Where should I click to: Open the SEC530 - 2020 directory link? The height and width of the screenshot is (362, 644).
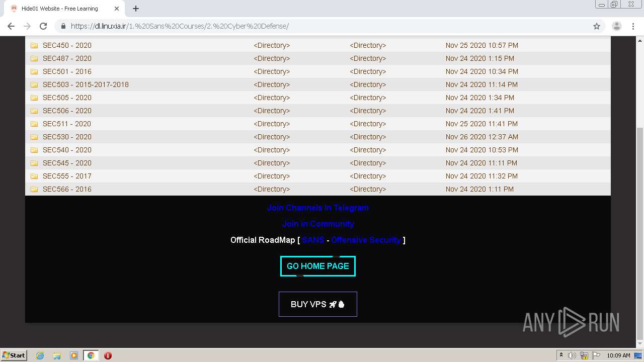click(67, 137)
